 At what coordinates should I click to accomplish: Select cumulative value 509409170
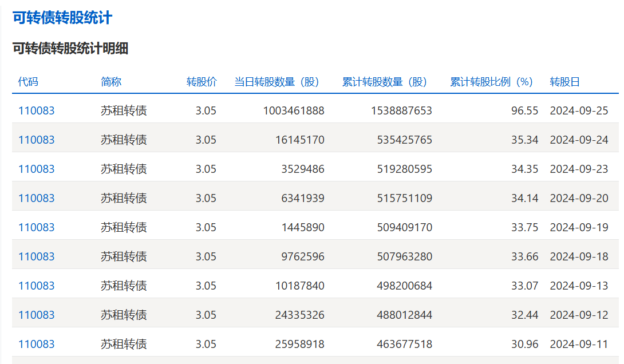coord(405,227)
